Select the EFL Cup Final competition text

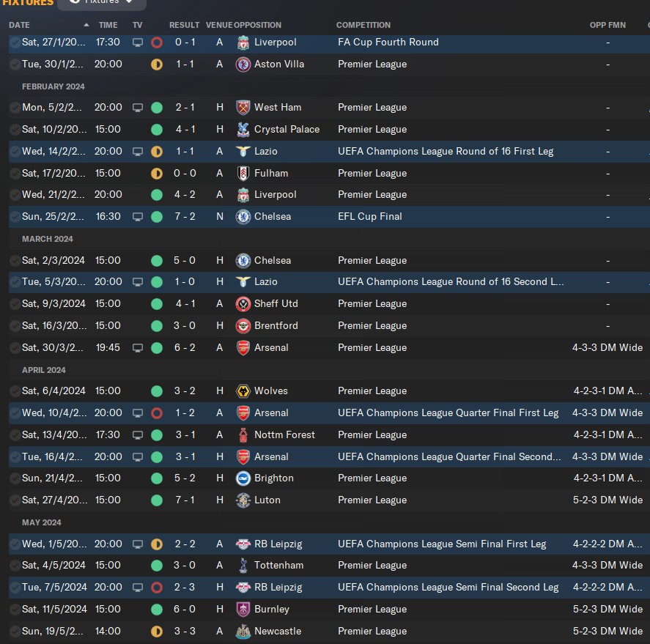[x=370, y=217]
